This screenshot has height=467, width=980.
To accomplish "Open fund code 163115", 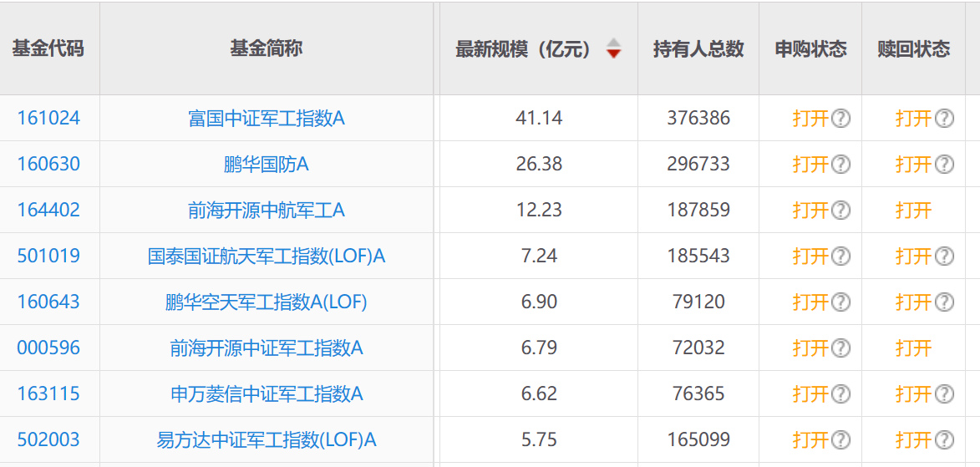I will point(48,393).
